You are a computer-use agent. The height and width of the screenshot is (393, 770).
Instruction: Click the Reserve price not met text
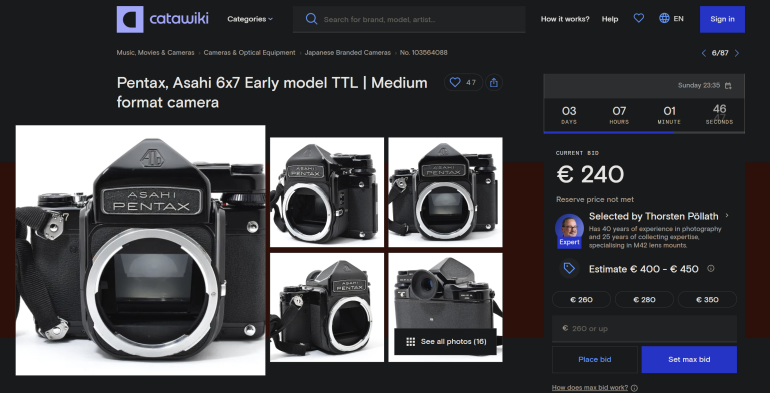(x=595, y=199)
